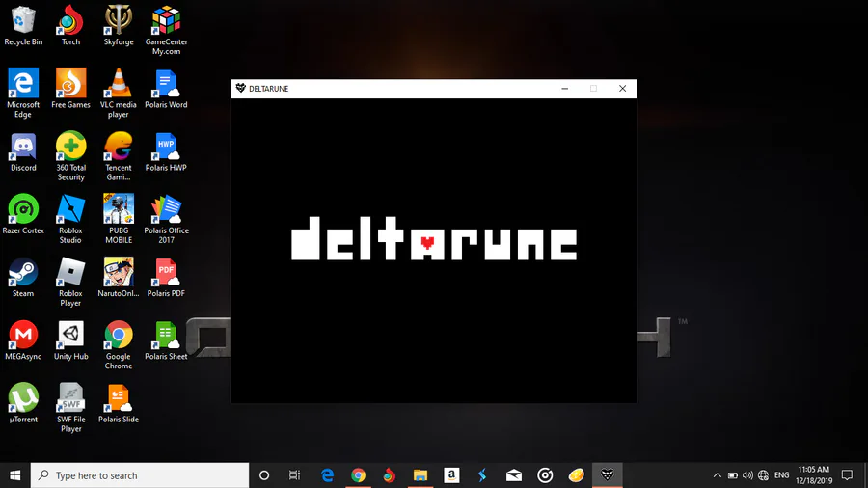Select the Steam desktop icon

tap(23, 278)
